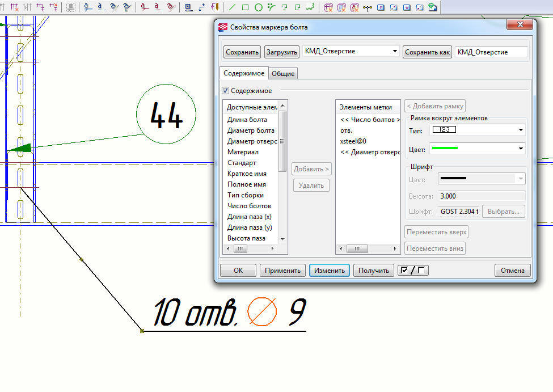Select the Содержимое tab

pyautogui.click(x=243, y=74)
